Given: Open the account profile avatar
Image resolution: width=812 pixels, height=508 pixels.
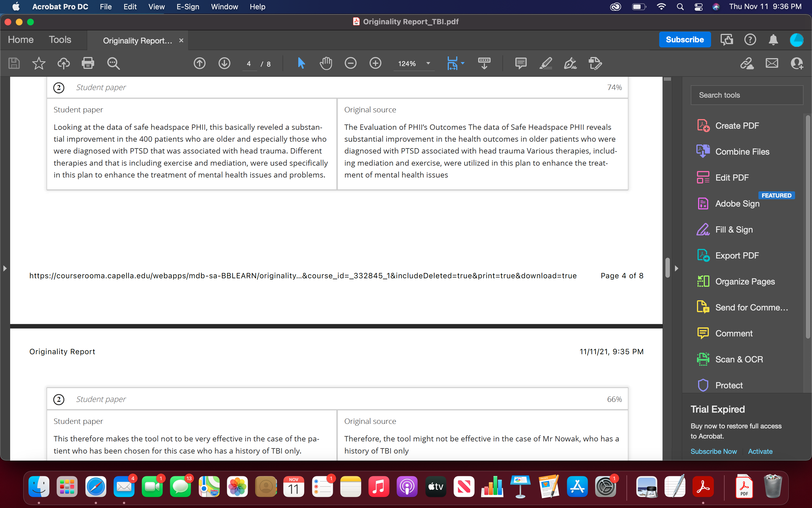Looking at the screenshot, I should point(796,40).
